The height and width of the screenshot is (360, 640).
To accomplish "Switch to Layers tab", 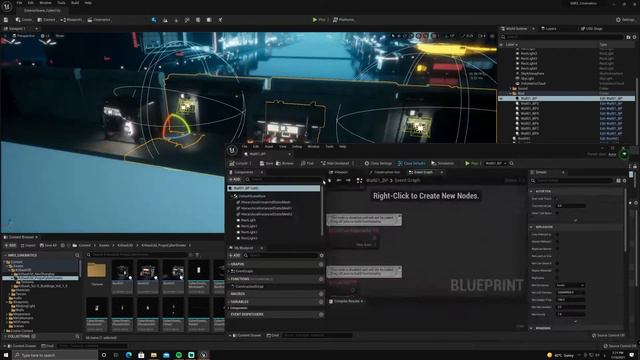I will [550, 29].
